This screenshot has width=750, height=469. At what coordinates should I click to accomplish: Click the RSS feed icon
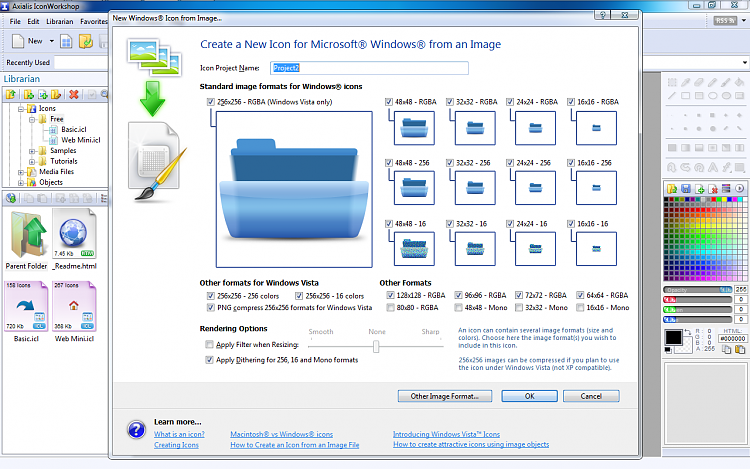coord(725,21)
